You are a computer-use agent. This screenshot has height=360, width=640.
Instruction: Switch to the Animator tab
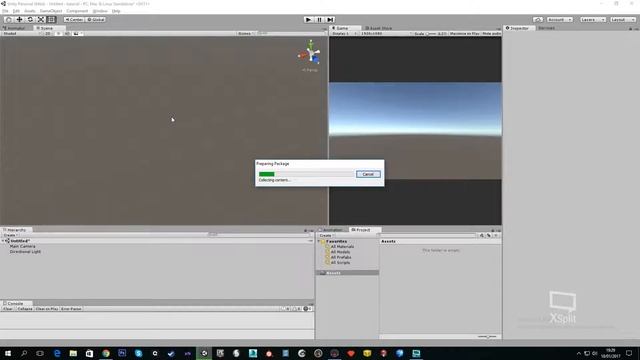15,28
